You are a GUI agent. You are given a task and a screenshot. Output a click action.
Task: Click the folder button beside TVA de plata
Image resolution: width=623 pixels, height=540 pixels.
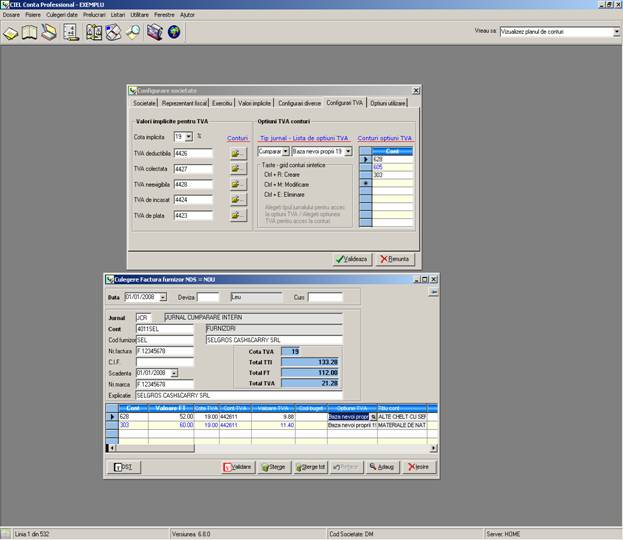click(x=238, y=215)
